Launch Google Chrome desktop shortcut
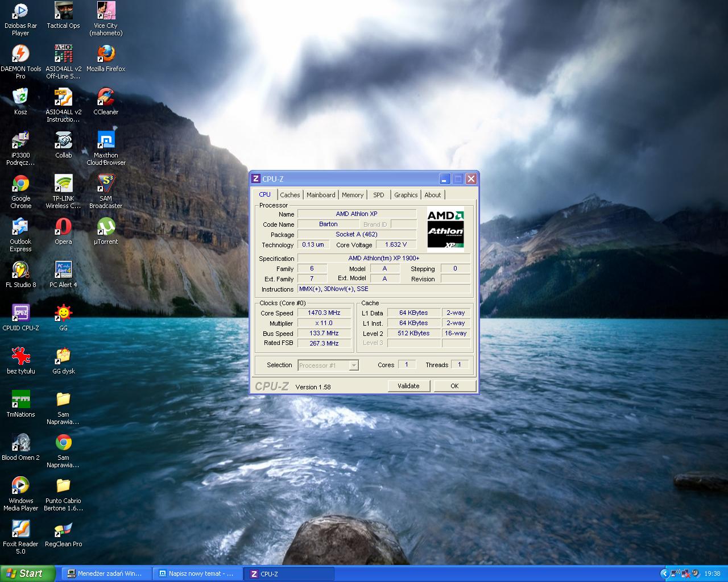The image size is (728, 582). coord(20,184)
